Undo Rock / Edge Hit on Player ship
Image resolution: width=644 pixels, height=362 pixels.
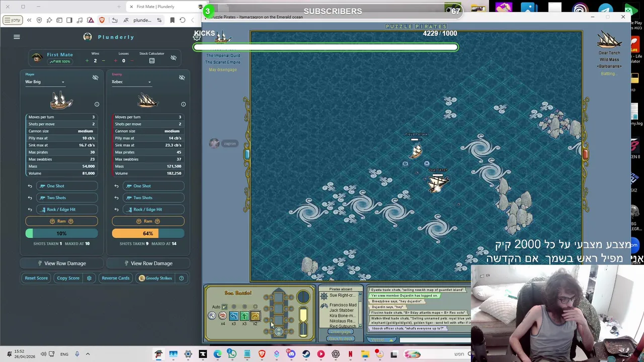(30, 209)
